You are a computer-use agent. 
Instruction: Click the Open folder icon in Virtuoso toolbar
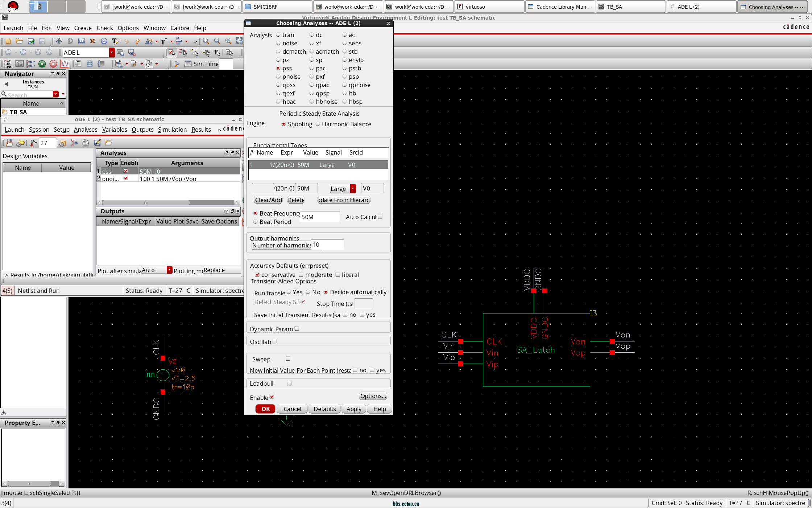click(x=19, y=41)
